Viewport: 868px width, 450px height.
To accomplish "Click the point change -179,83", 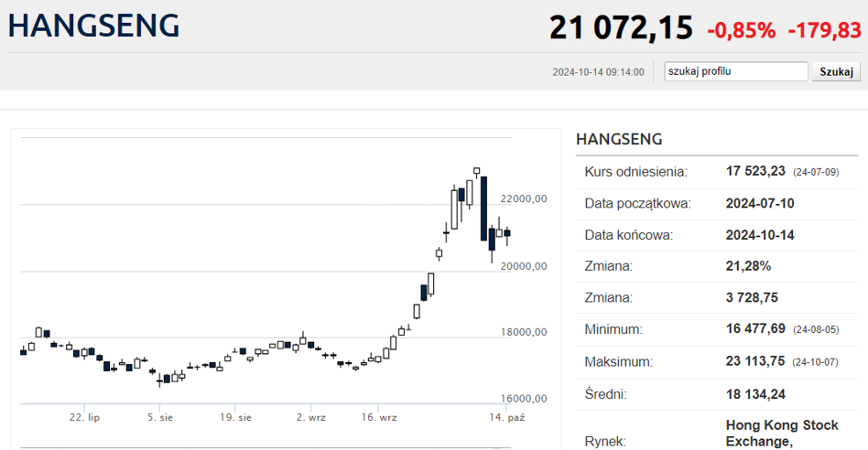I will 825,30.
